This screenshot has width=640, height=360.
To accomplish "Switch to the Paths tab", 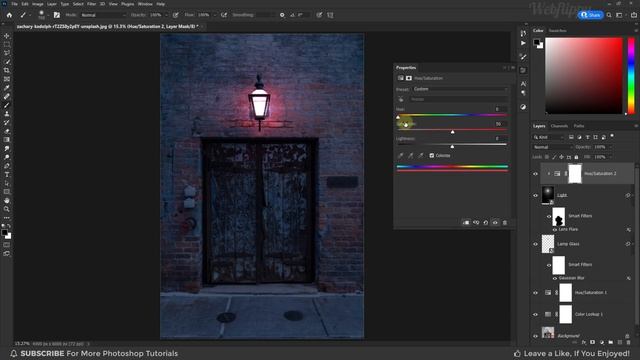I will click(x=579, y=126).
